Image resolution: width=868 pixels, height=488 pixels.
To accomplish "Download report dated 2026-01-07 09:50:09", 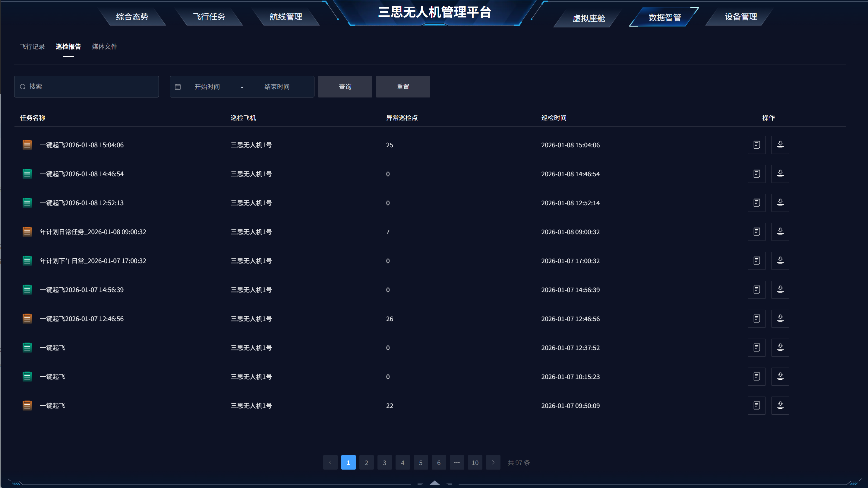I will point(780,405).
